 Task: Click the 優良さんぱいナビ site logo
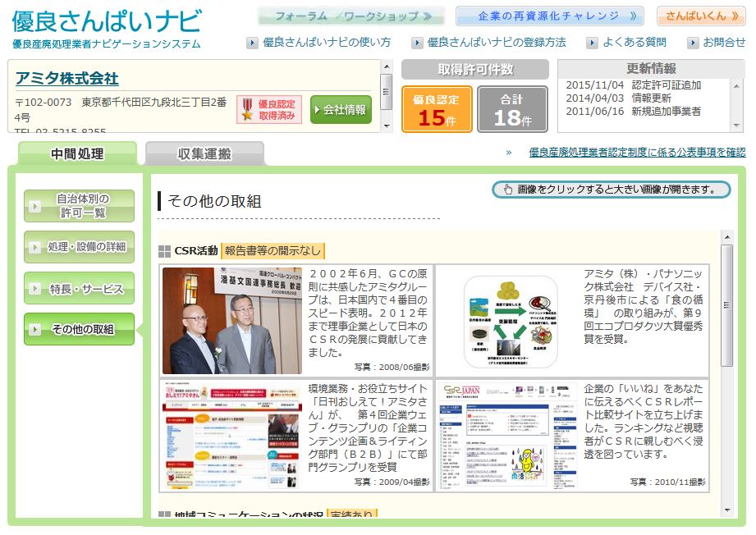(107, 29)
